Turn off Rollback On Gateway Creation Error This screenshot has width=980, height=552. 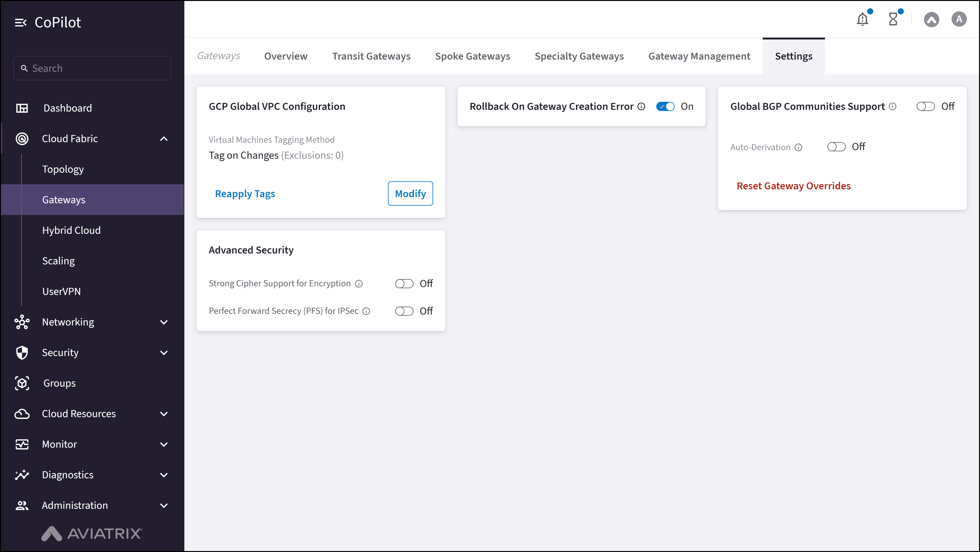[x=665, y=107]
